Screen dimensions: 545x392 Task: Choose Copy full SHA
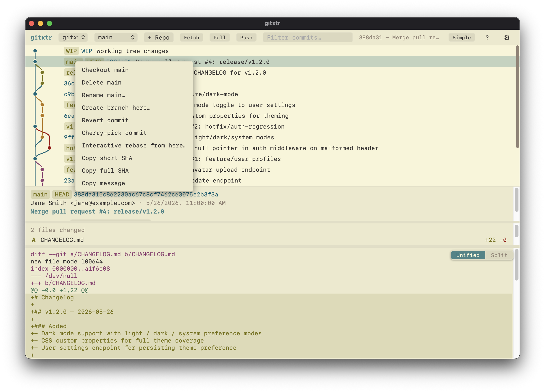[x=134, y=171]
